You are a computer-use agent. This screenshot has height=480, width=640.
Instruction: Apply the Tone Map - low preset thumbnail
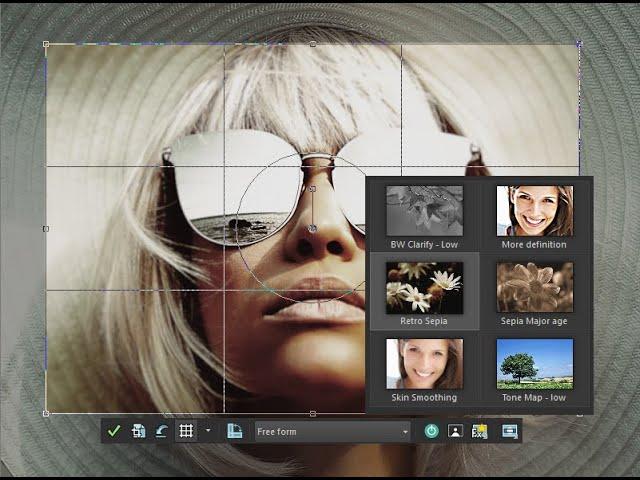click(535, 364)
